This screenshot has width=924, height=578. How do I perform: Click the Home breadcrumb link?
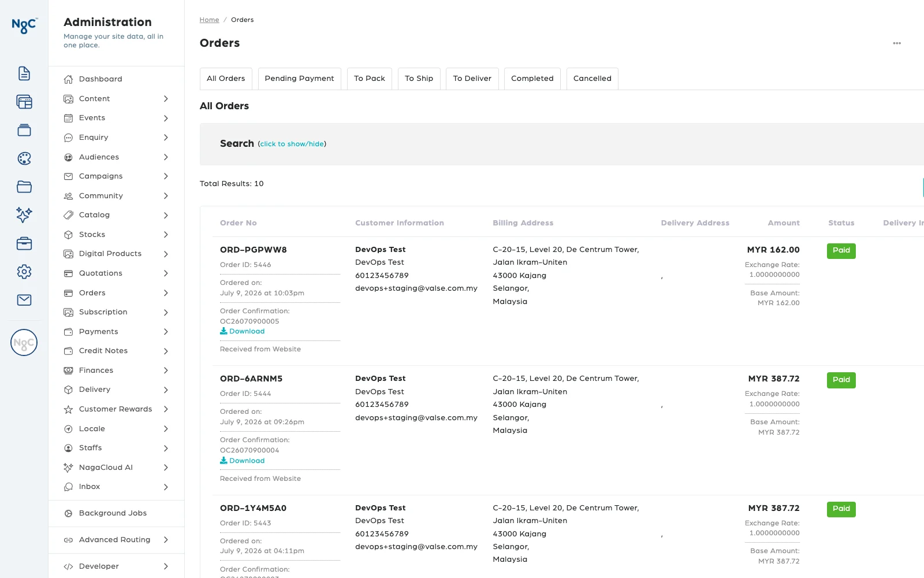[x=209, y=20]
